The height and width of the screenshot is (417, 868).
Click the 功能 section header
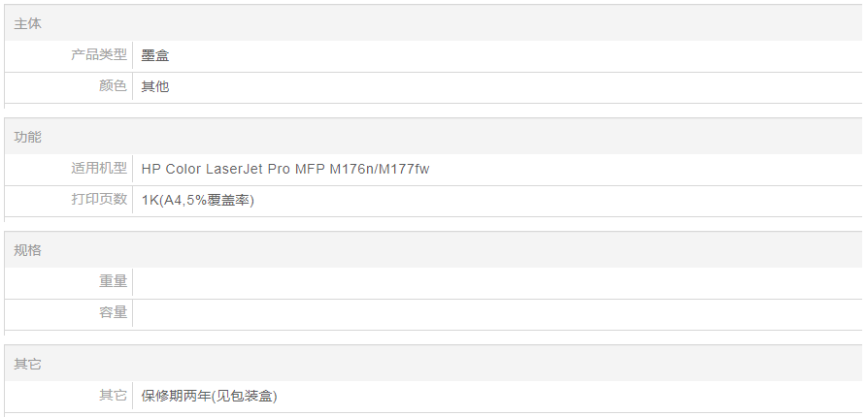28,137
